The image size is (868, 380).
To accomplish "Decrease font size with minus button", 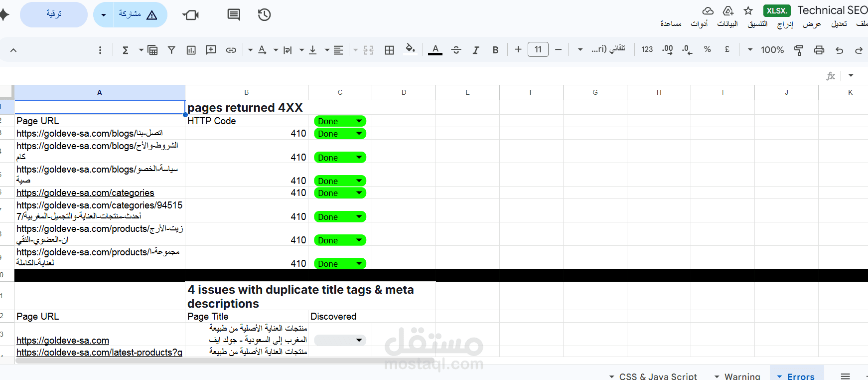I will (x=558, y=49).
